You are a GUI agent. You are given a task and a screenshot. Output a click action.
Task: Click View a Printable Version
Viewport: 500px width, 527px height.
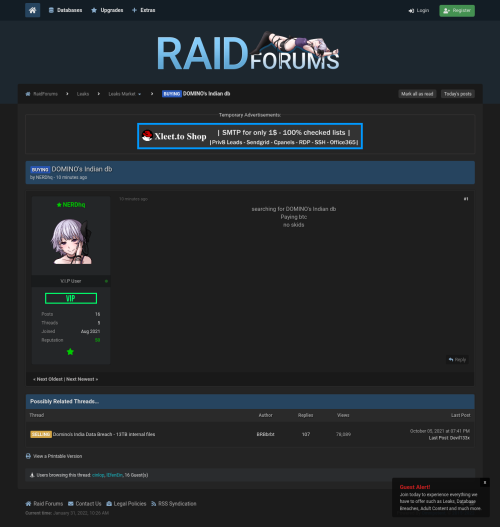[57, 456]
